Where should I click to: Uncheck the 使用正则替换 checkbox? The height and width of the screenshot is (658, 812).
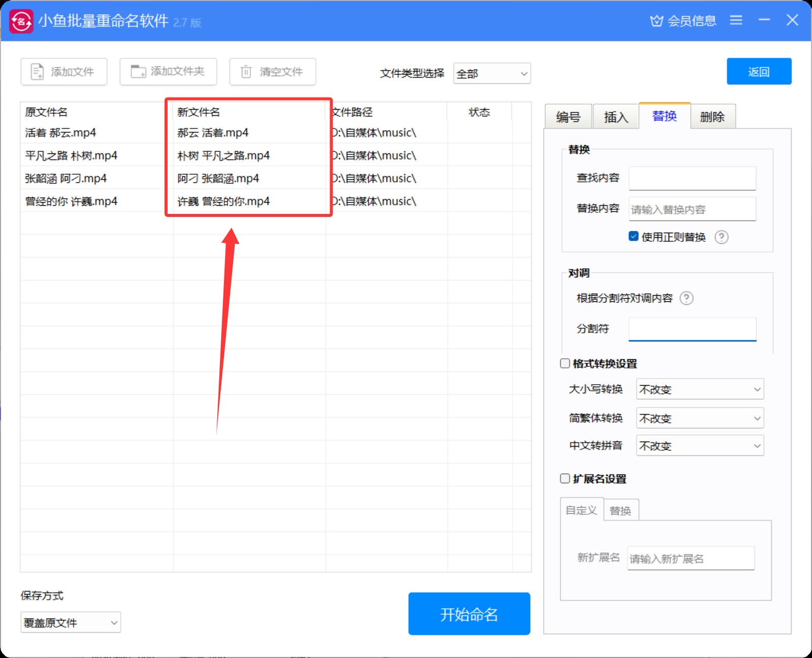[633, 236]
